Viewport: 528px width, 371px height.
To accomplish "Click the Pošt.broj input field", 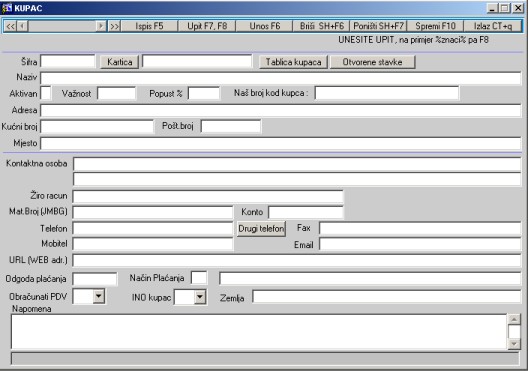I will [231, 127].
